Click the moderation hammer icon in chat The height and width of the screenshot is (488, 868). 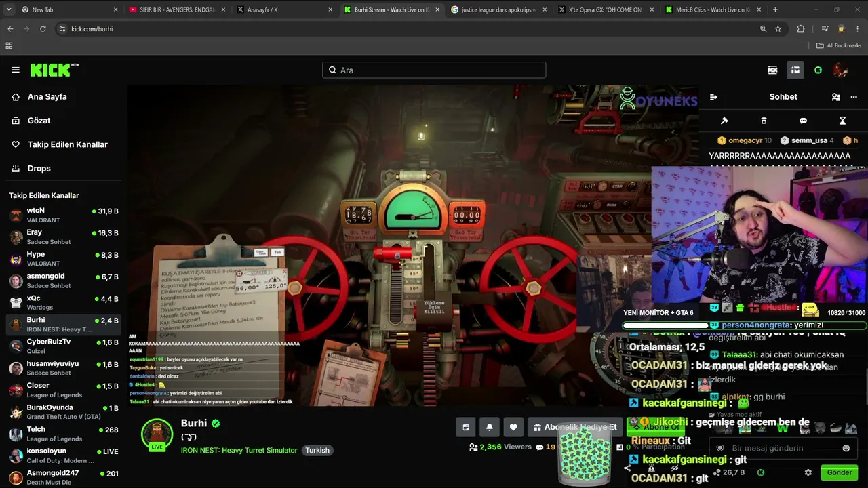(724, 121)
